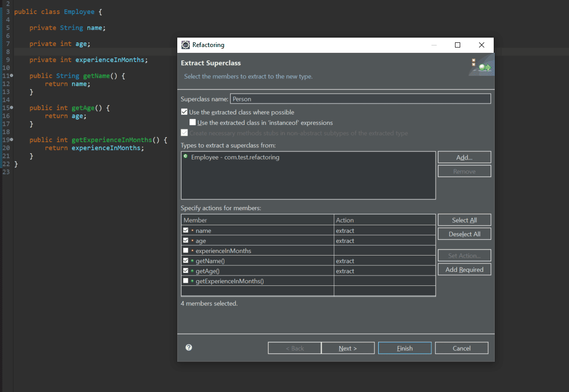Check the experienceInMonths field member
This screenshot has height=392, width=569.
pyautogui.click(x=186, y=250)
